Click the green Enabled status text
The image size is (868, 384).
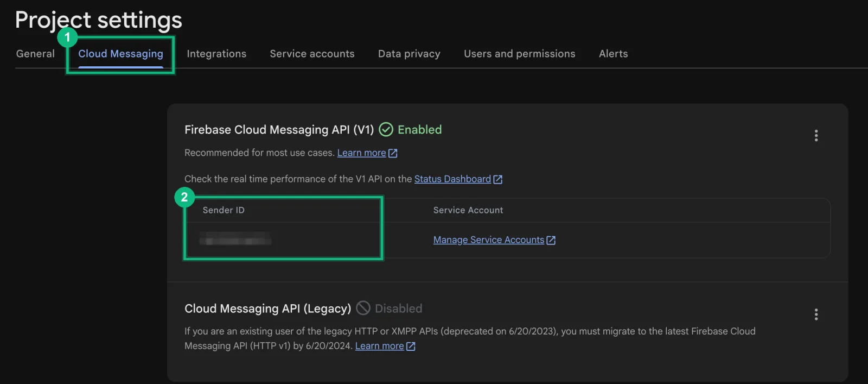pos(419,130)
